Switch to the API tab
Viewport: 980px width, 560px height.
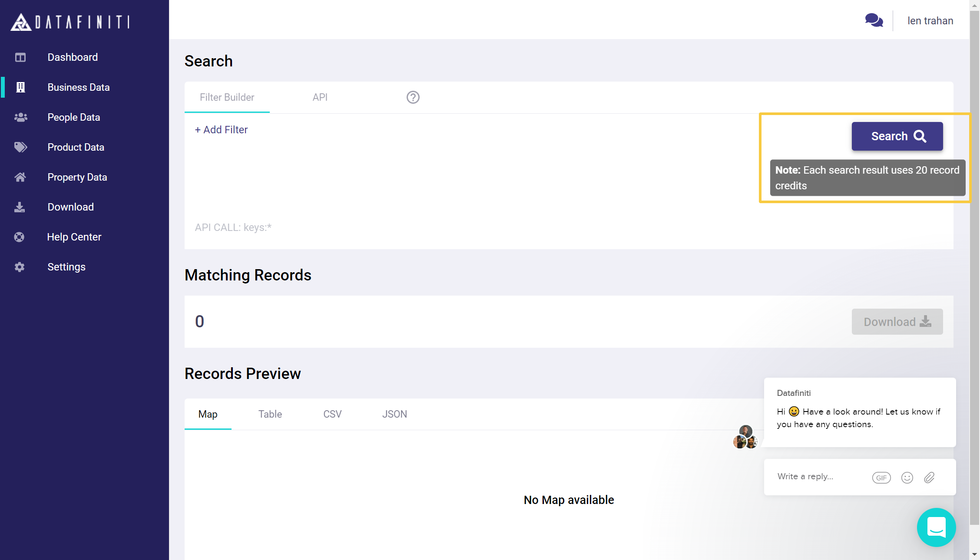[x=320, y=97]
